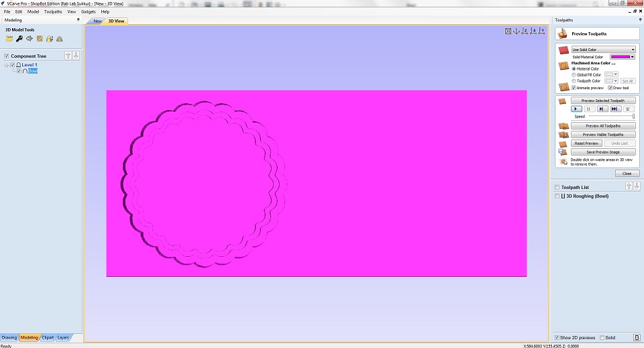Open the File menu

point(7,11)
